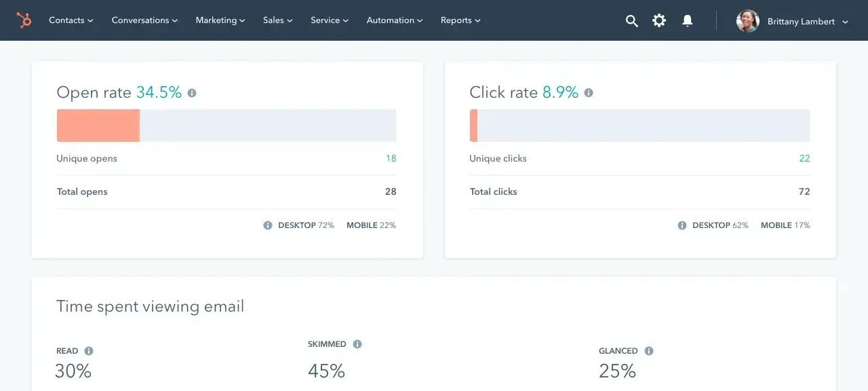Select the Total opens label
Viewport: 868px width, 391px height.
82,192
